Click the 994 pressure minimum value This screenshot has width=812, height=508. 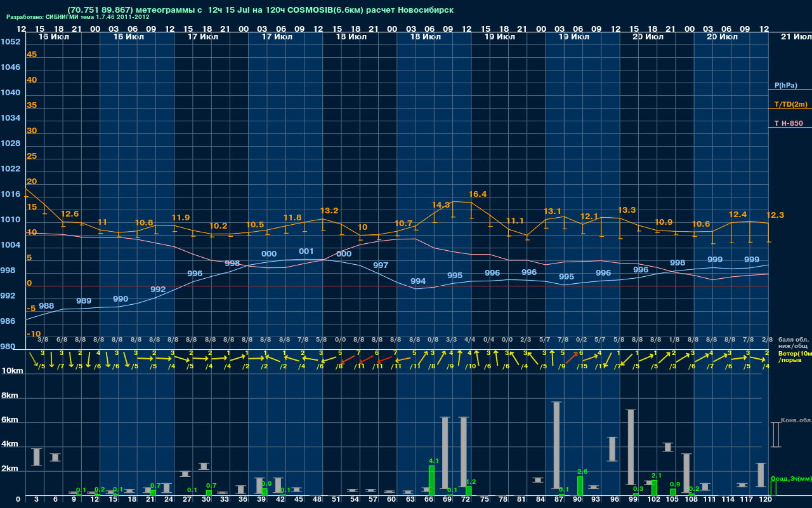(x=418, y=281)
